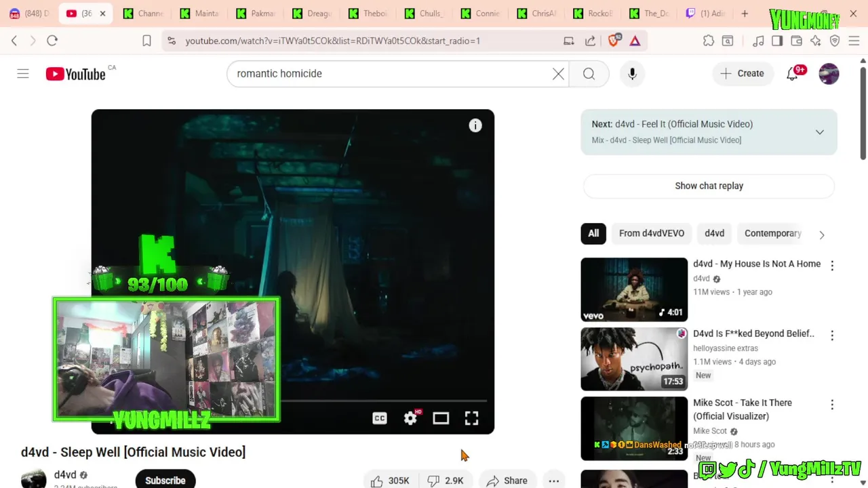
Task: Dislike the video with thumbs down
Action: click(446, 481)
